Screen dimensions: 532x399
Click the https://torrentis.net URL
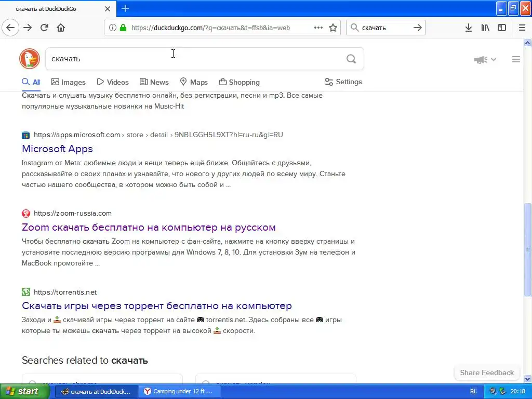[x=65, y=292]
